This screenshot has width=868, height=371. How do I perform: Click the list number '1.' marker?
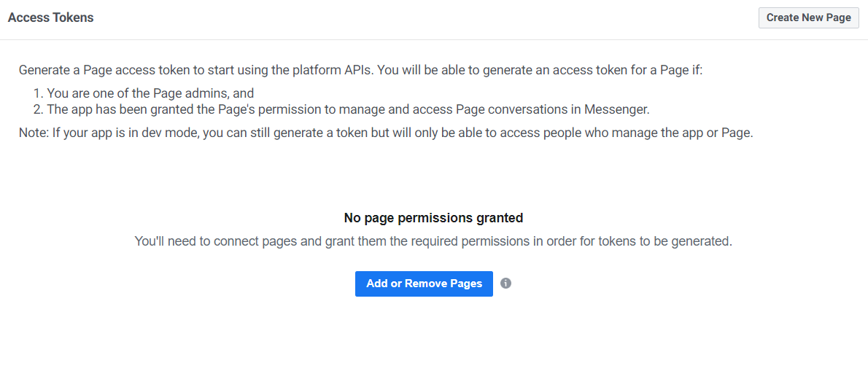click(38, 93)
